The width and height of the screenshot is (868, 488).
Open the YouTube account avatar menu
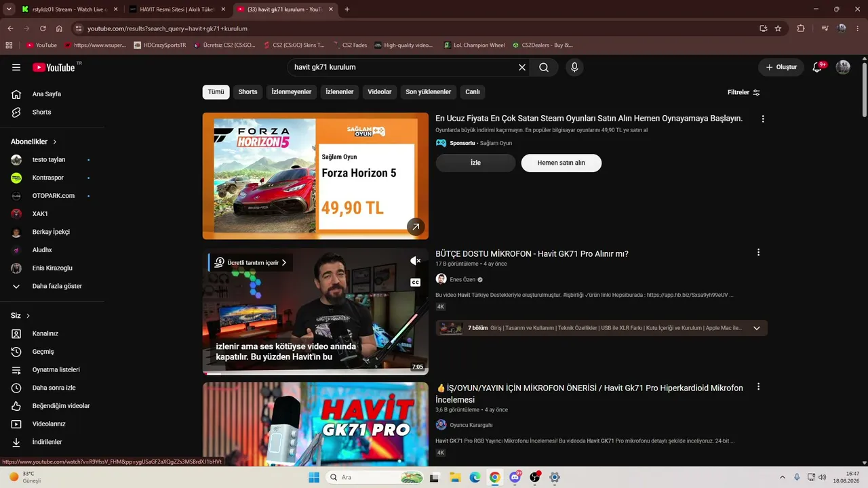pyautogui.click(x=843, y=67)
